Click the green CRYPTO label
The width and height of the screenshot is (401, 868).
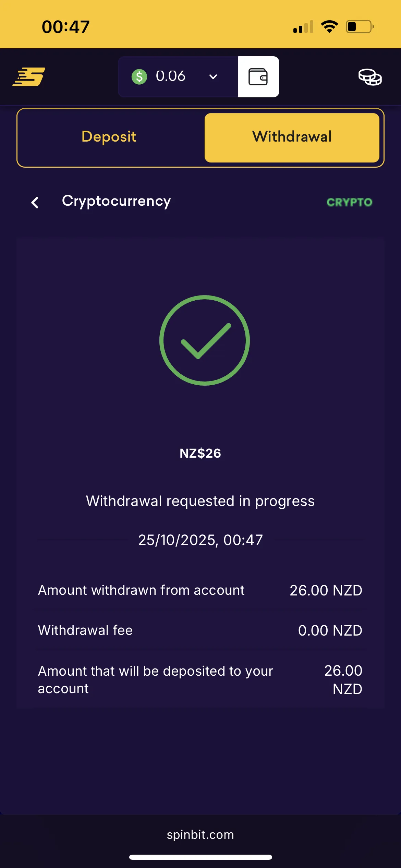349,202
